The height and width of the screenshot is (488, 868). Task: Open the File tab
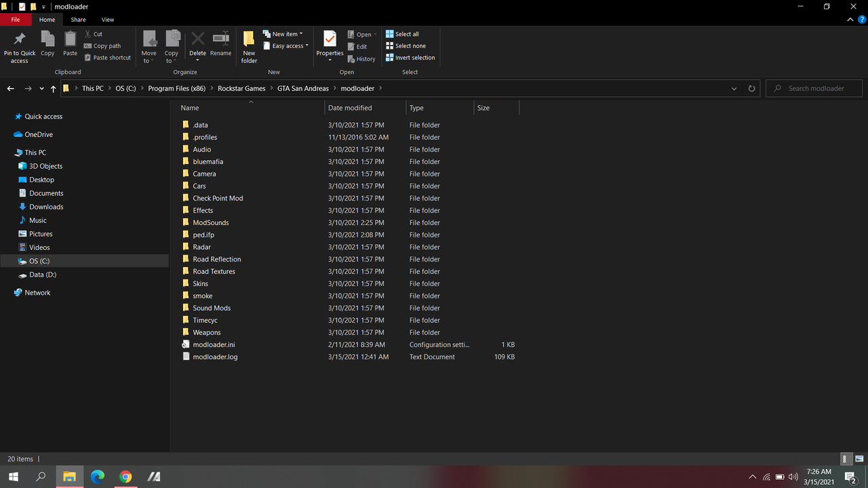tap(15, 20)
